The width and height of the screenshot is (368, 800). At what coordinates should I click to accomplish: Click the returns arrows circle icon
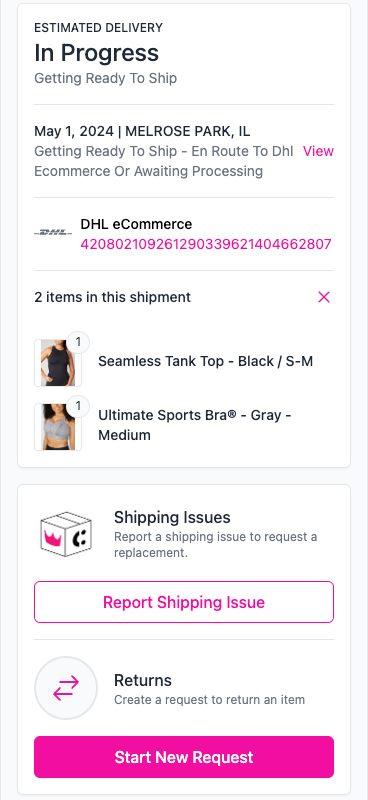66,688
